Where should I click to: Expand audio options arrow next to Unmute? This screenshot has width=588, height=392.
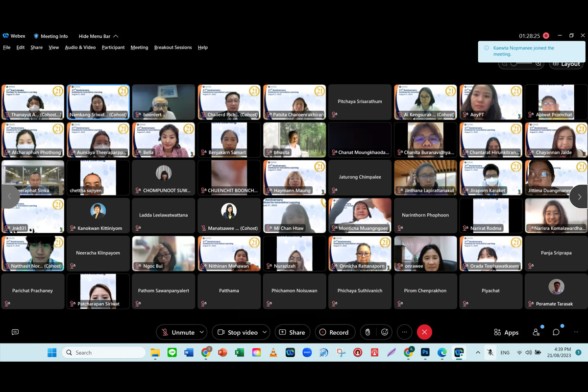[201, 332]
